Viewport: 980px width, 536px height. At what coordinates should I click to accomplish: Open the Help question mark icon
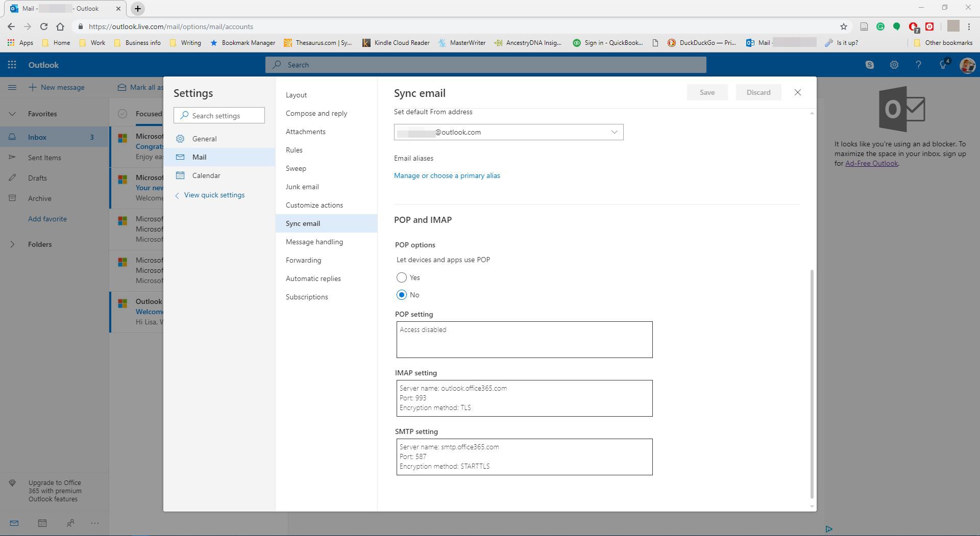pos(918,65)
